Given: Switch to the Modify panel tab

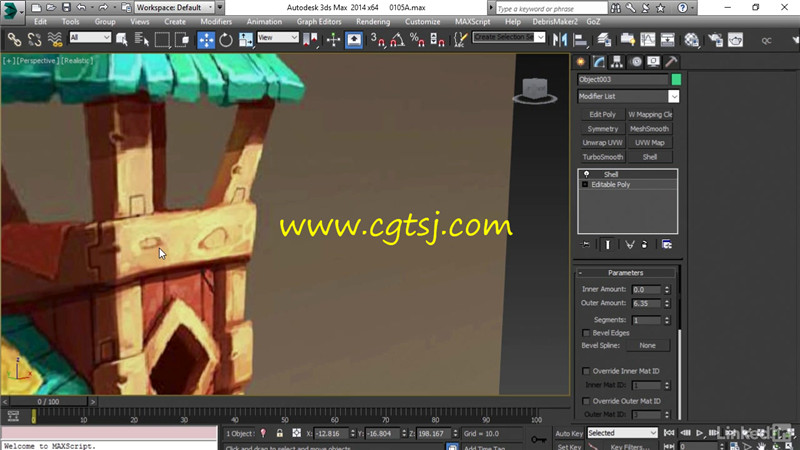Looking at the screenshot, I should pos(599,62).
